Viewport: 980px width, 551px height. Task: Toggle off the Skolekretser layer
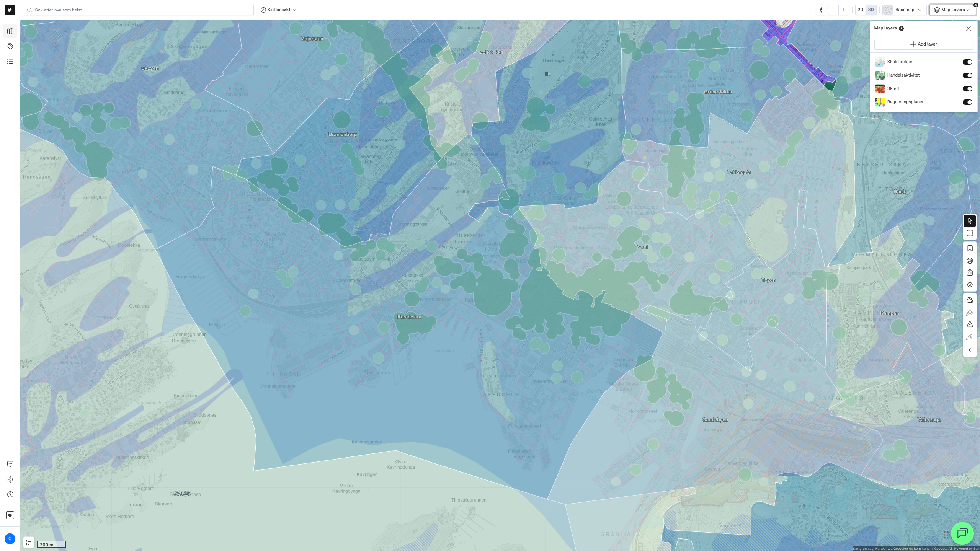(967, 62)
